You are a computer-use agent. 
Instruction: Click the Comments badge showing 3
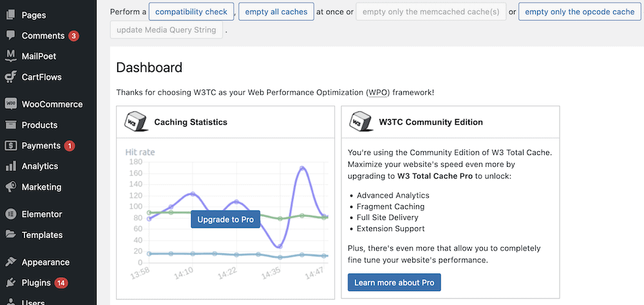coord(73,36)
